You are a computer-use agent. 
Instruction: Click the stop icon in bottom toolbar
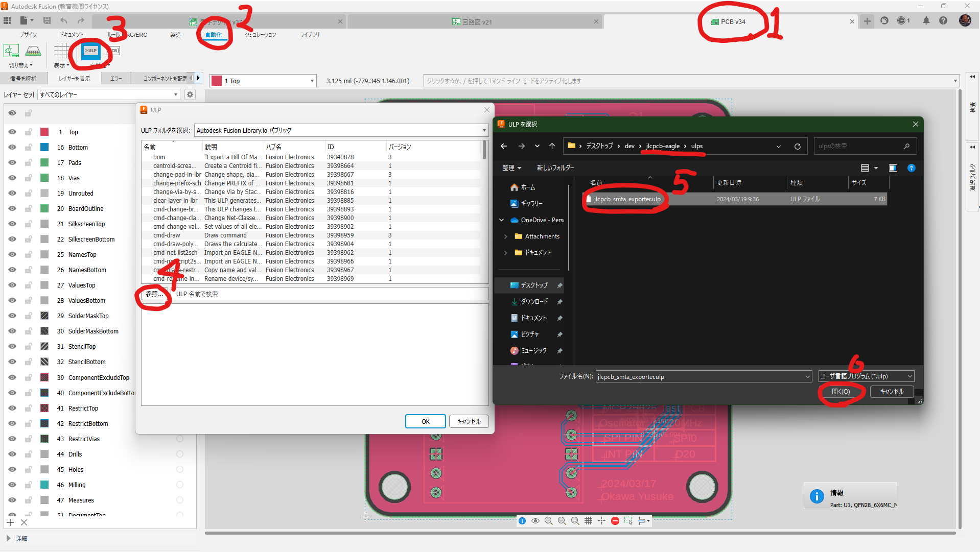[615, 521]
